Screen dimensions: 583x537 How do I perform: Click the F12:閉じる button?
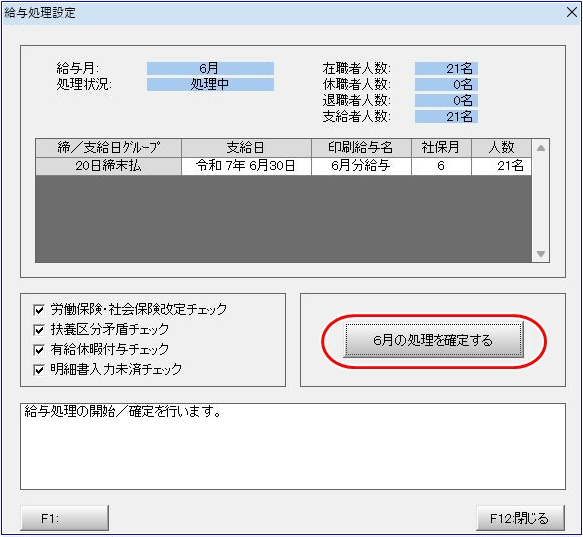(x=520, y=518)
